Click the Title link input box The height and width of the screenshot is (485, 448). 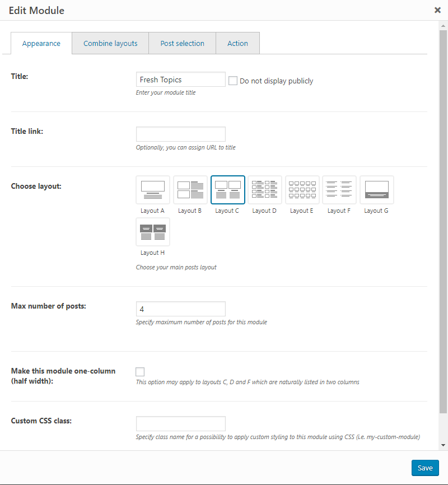click(180, 134)
